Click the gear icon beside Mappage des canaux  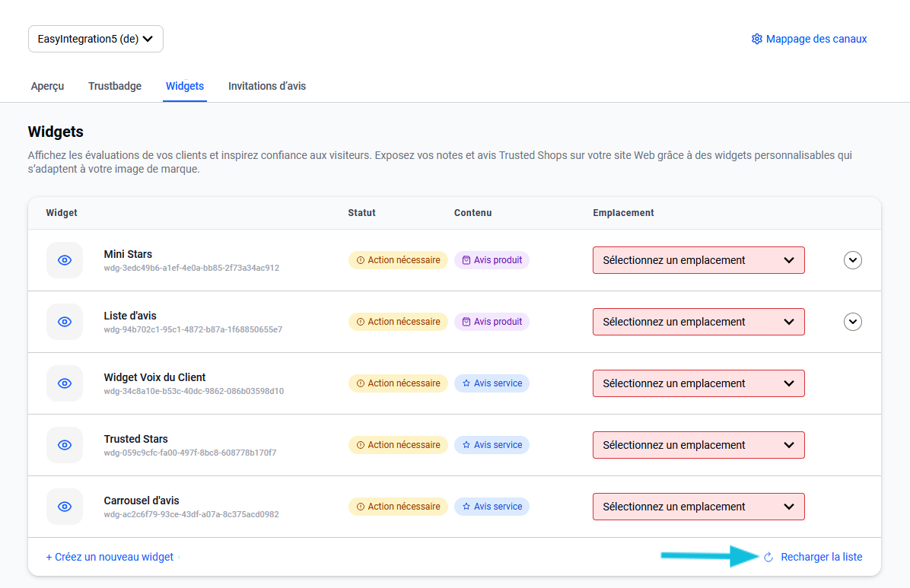pyautogui.click(x=756, y=39)
